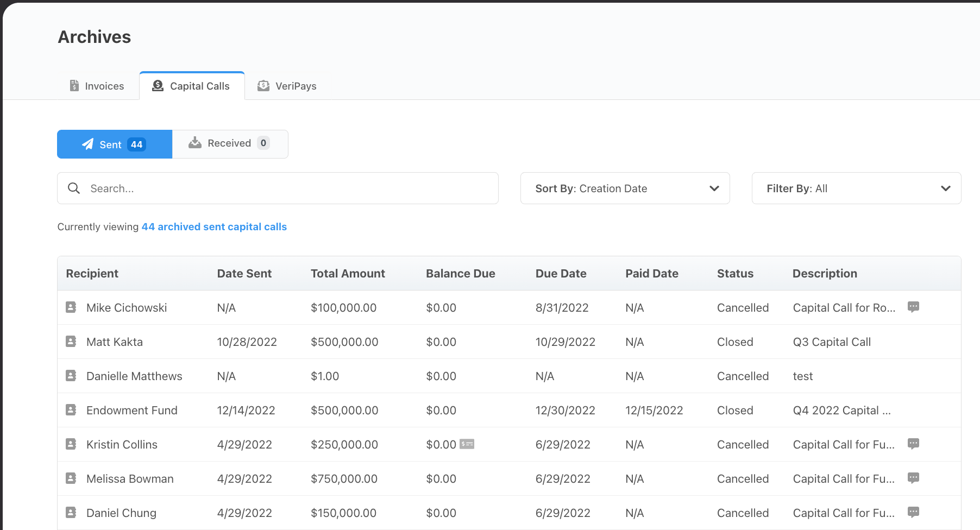Show Sent capital calls
The width and height of the screenshot is (980, 530).
pyautogui.click(x=115, y=144)
